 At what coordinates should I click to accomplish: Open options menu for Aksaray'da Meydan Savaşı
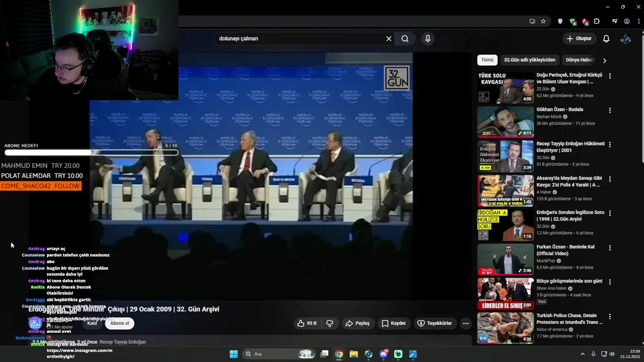[x=610, y=179]
